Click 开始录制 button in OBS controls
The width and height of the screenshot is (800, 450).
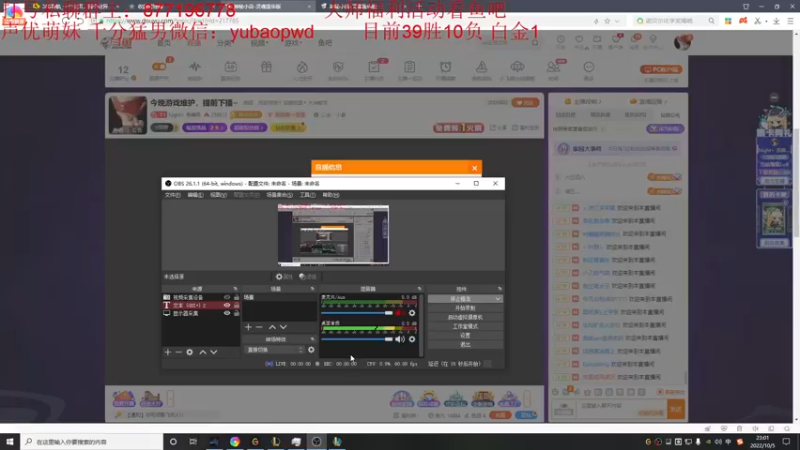pos(465,308)
